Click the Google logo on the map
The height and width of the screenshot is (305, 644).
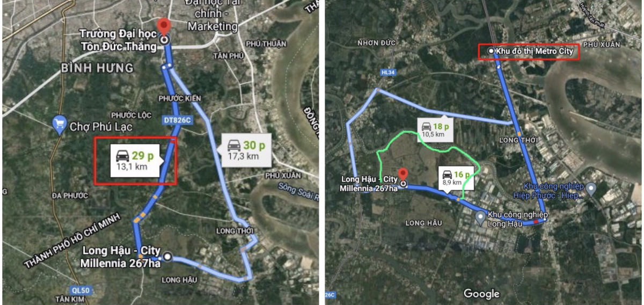(x=481, y=294)
